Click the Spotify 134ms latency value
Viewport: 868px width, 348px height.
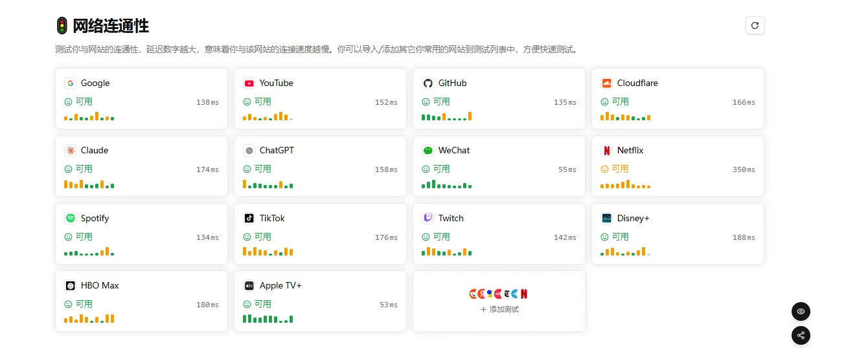click(x=207, y=237)
